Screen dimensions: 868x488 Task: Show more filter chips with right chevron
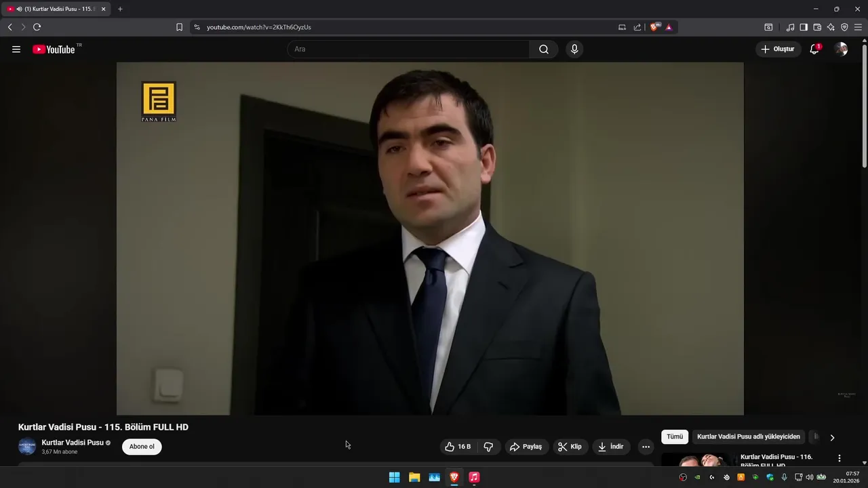[x=832, y=437]
